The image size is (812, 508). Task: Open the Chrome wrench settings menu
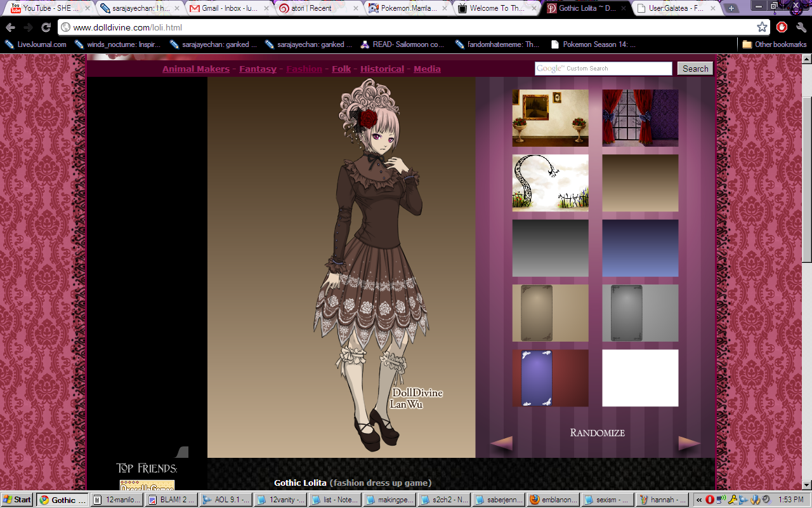[801, 27]
